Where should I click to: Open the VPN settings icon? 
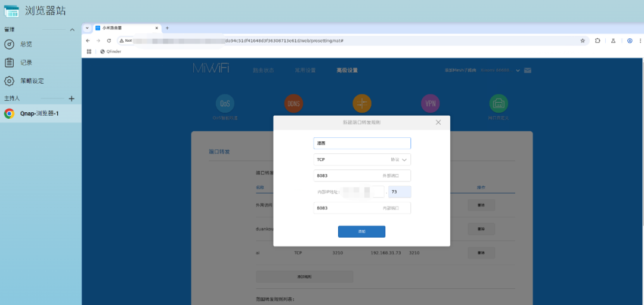(x=431, y=104)
